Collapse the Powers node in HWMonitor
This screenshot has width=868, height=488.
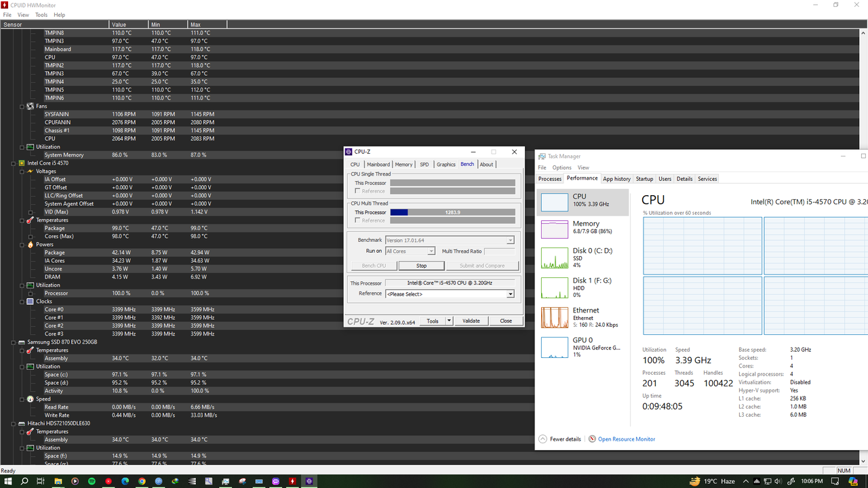click(x=22, y=245)
